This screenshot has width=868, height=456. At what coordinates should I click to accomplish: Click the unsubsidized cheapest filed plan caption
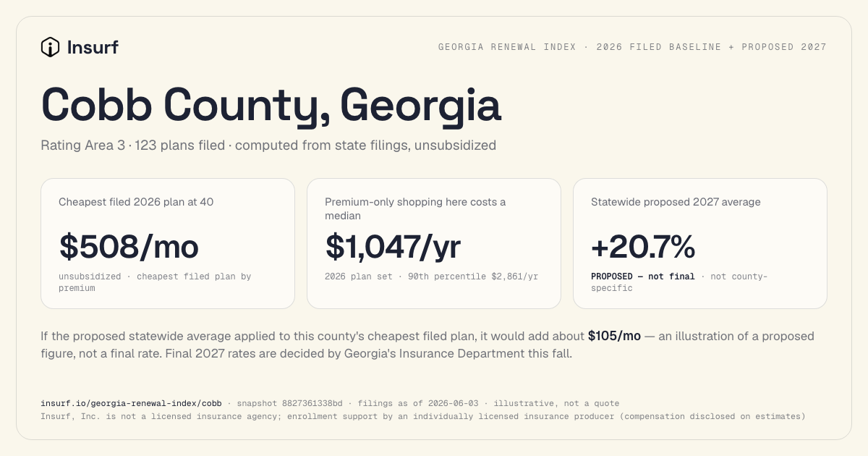(155, 282)
